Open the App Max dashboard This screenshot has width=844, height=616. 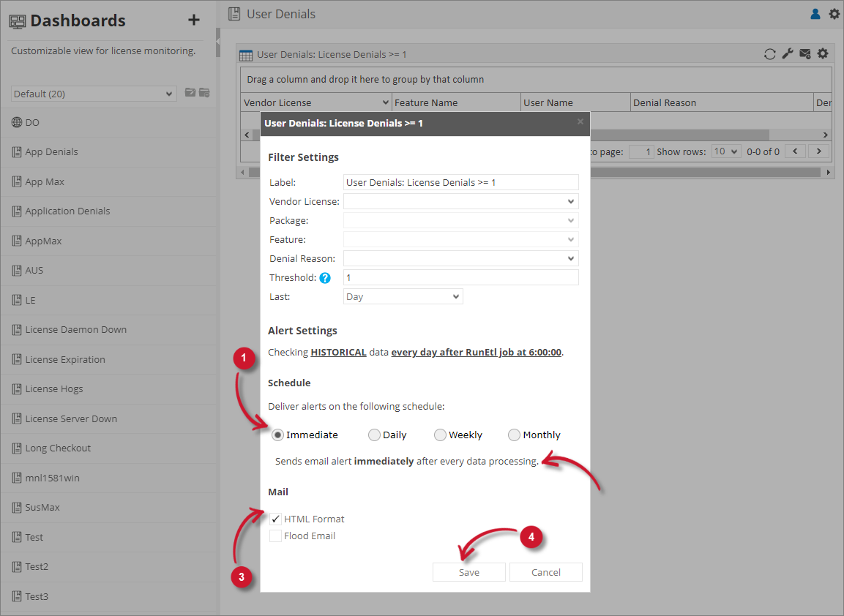pos(108,182)
